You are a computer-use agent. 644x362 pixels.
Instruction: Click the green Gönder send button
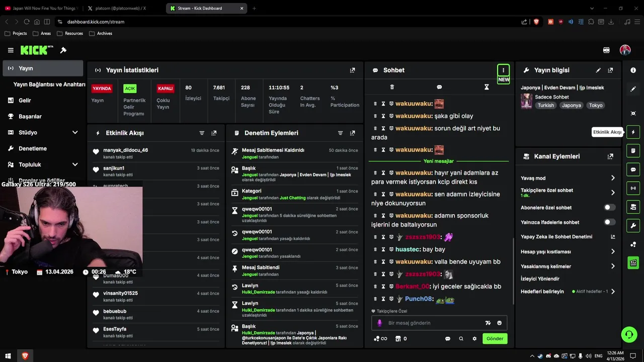[495, 339]
